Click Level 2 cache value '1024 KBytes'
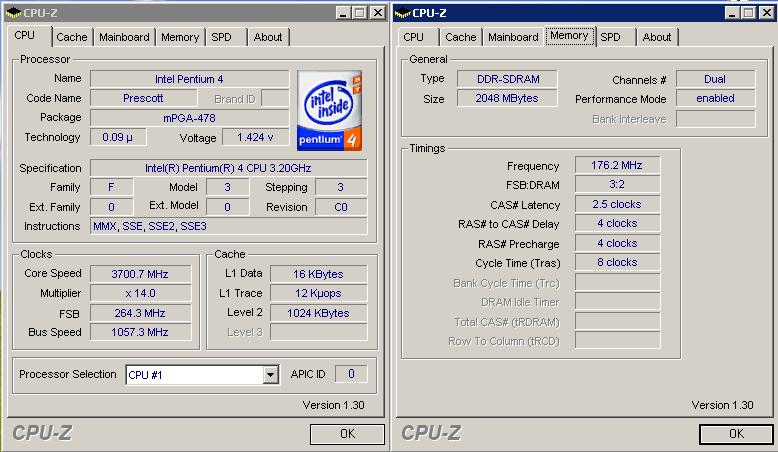Image resolution: width=778 pixels, height=452 pixels. [x=319, y=313]
